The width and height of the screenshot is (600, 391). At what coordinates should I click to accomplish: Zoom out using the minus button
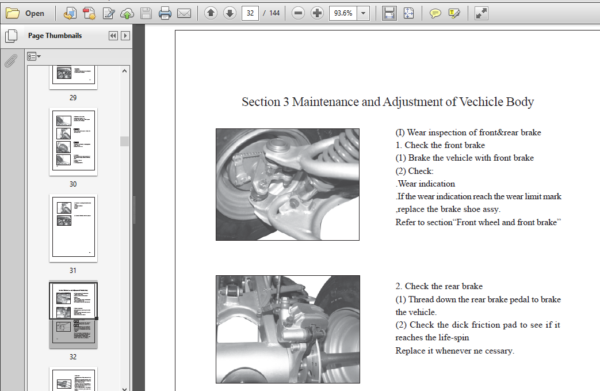click(x=298, y=13)
